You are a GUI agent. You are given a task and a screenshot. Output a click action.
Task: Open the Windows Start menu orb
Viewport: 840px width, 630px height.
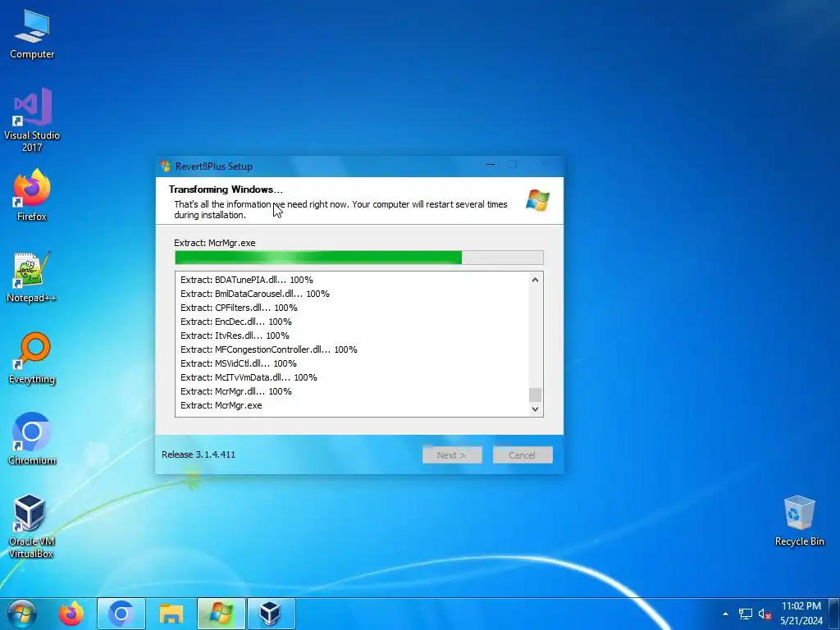click(22, 614)
